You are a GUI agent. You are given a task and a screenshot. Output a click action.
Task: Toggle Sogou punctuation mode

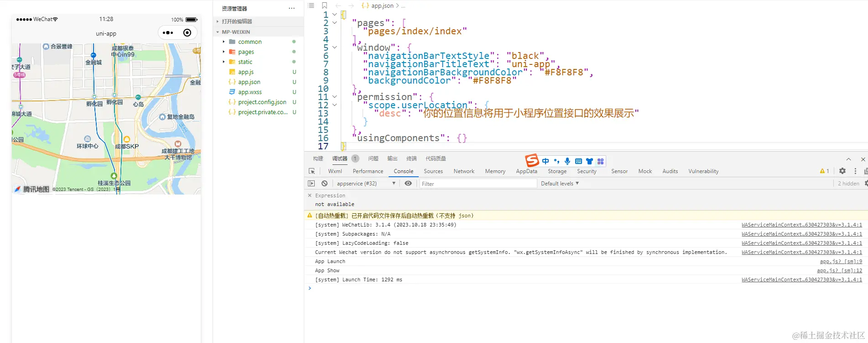pos(556,161)
